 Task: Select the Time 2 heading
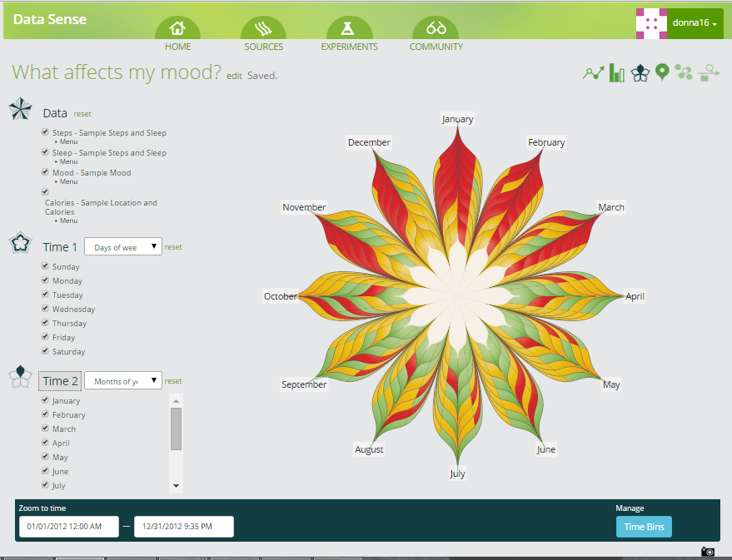tap(60, 381)
